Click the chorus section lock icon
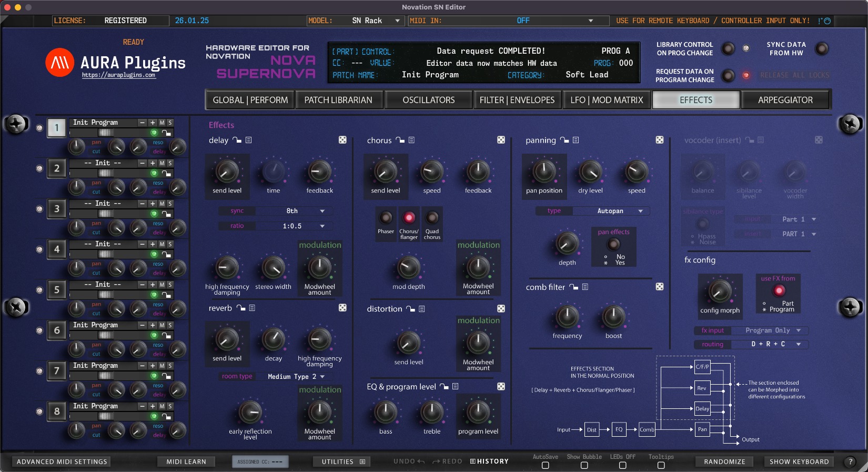Image resolution: width=868 pixels, height=472 pixels. pyautogui.click(x=400, y=140)
